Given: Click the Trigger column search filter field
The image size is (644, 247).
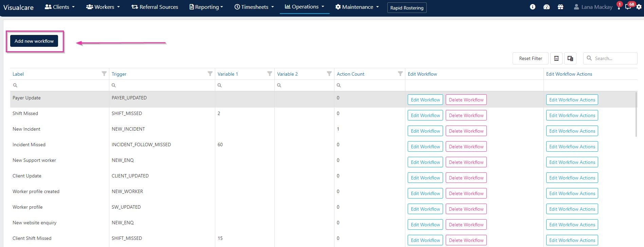Looking at the screenshot, I should (162, 85).
